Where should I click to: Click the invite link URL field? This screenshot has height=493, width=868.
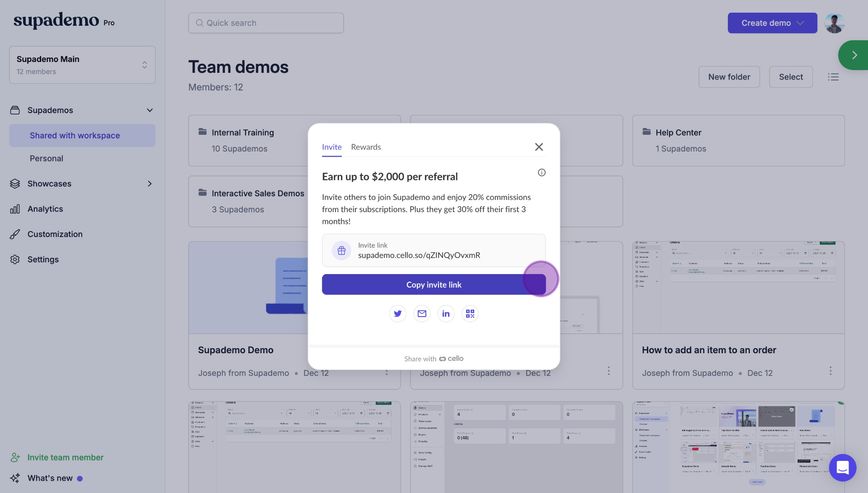point(434,251)
